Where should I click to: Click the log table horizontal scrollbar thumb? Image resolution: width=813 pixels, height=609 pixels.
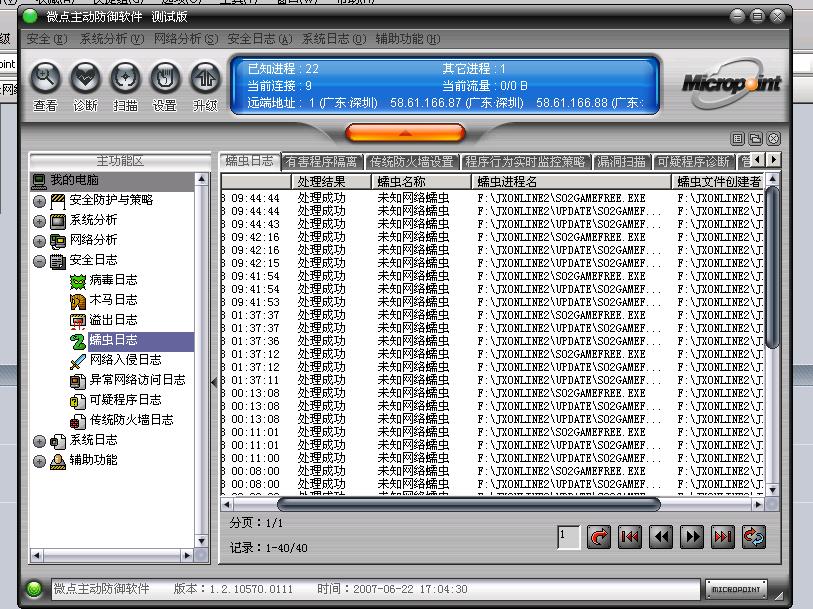click(469, 504)
